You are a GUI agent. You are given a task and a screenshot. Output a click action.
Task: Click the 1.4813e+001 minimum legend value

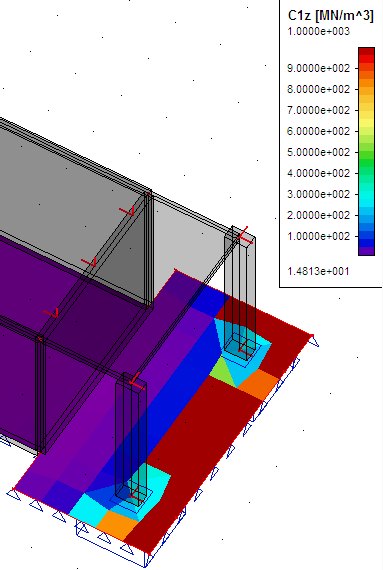[x=318, y=271]
